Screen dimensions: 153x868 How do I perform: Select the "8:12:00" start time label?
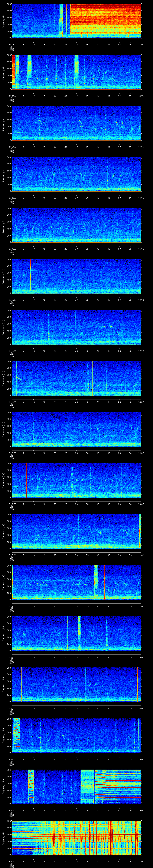[x=12, y=147]
